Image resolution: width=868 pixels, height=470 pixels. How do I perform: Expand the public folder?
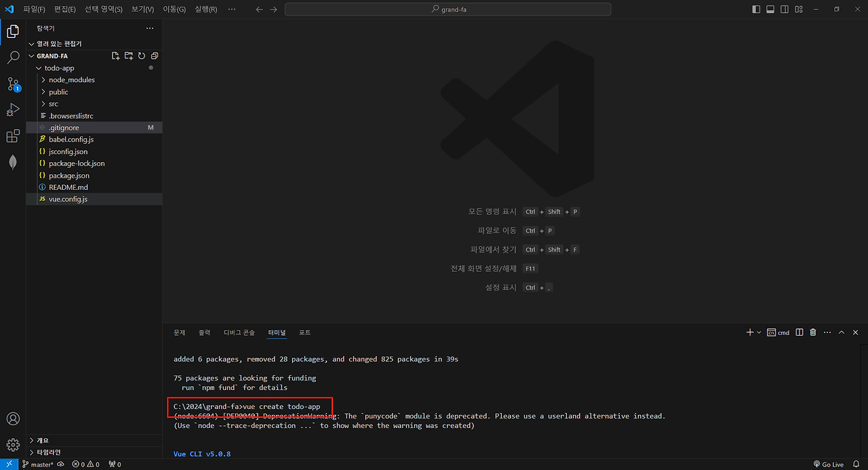coord(94,92)
